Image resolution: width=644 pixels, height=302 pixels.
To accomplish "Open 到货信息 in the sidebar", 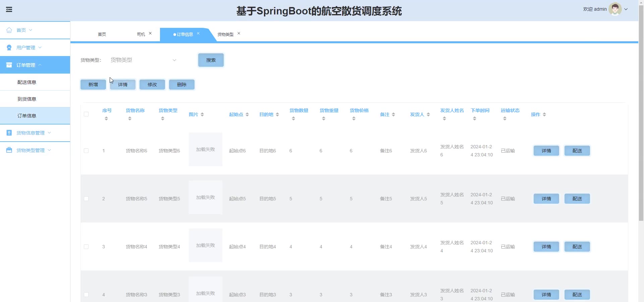I will click(x=35, y=99).
